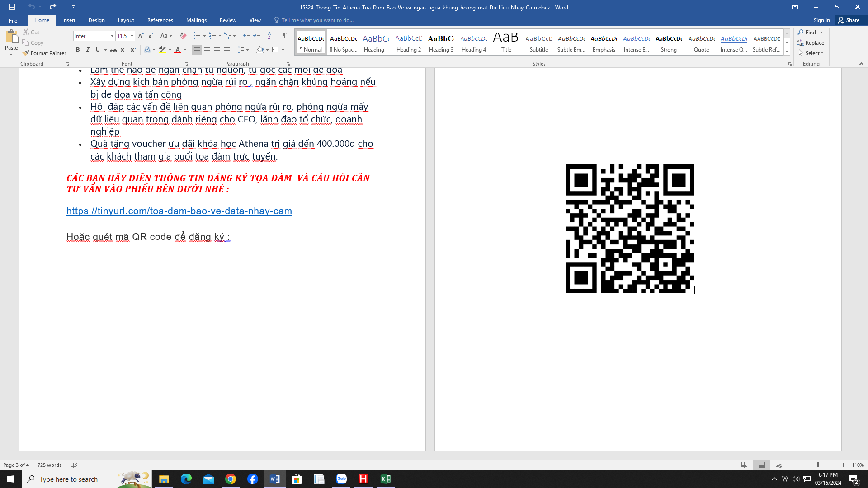
Task: Toggle Superscript formatting
Action: tap(133, 50)
